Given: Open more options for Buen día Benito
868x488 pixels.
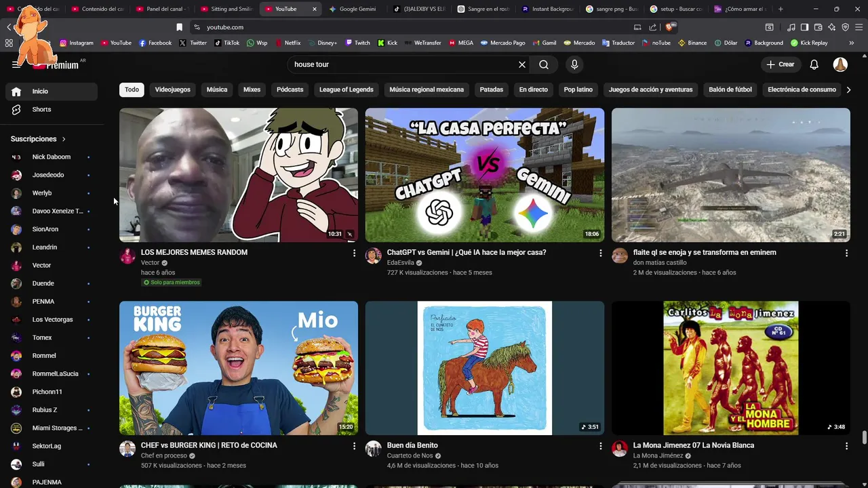Looking at the screenshot, I should [x=600, y=446].
